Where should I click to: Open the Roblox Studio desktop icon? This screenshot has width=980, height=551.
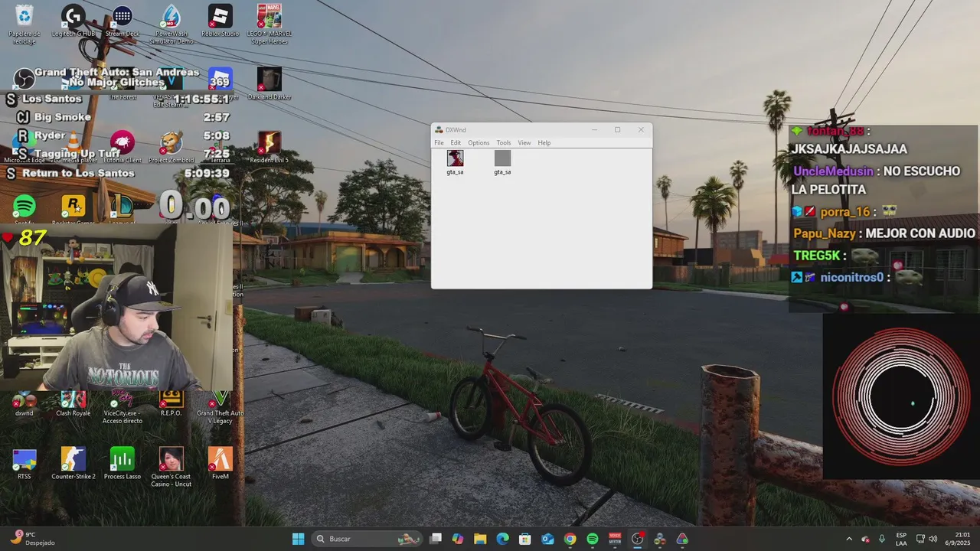pyautogui.click(x=220, y=21)
